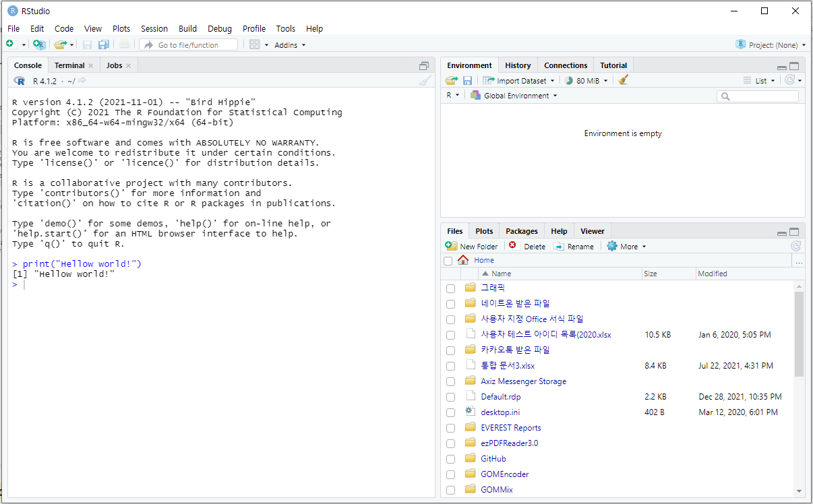The image size is (813, 504).
Task: Switch to the History tab
Action: [x=518, y=65]
